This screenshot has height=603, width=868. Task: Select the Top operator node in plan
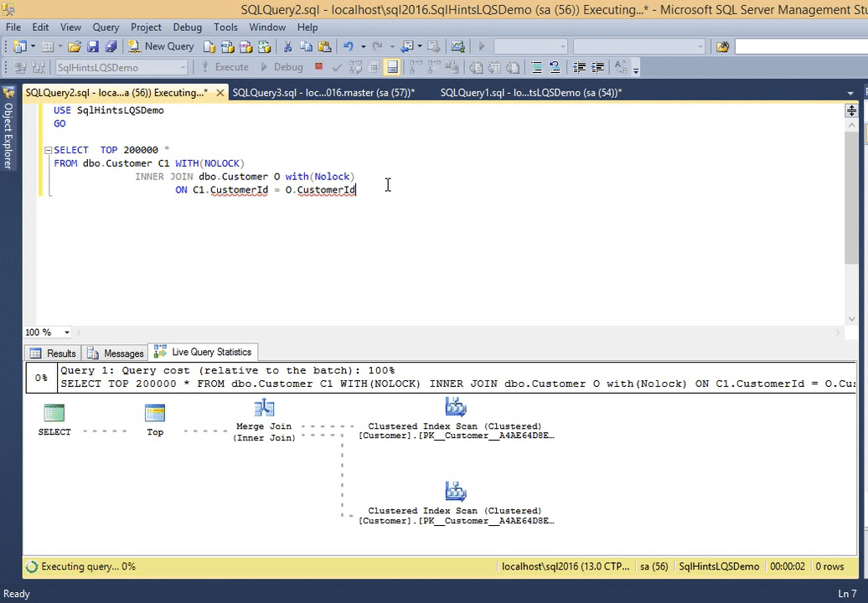click(x=155, y=420)
